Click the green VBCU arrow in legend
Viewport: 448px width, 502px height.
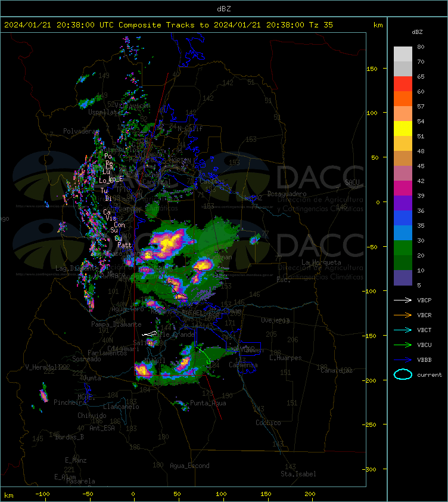(x=403, y=345)
